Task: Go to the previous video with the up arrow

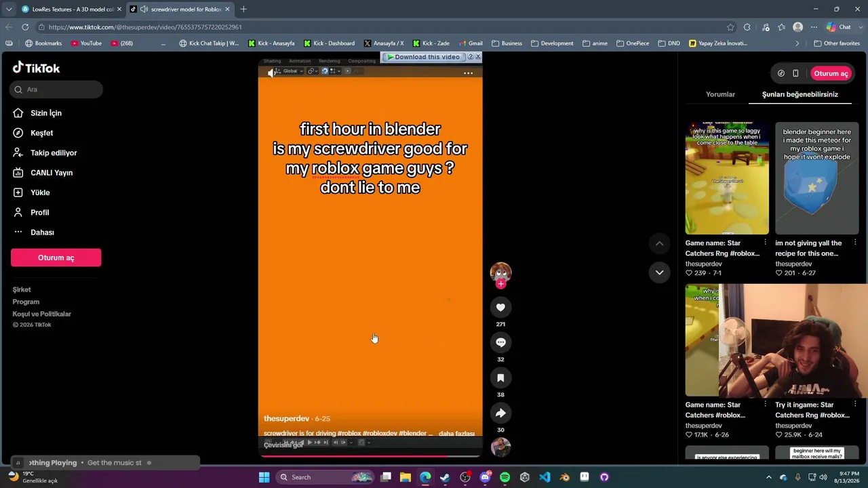Action: pos(659,243)
